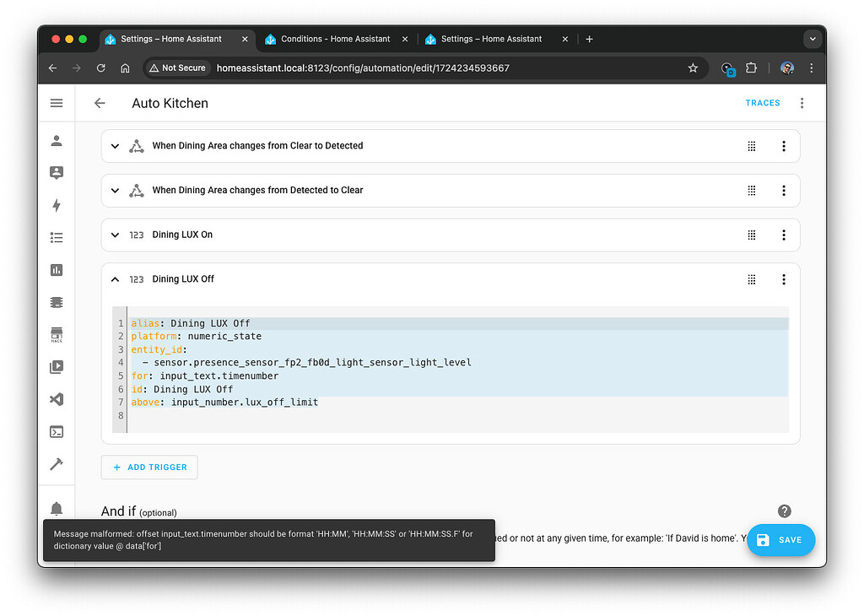This screenshot has width=864, height=616.
Task: Launch Studio Code Server from the sidebar
Action: tap(57, 398)
